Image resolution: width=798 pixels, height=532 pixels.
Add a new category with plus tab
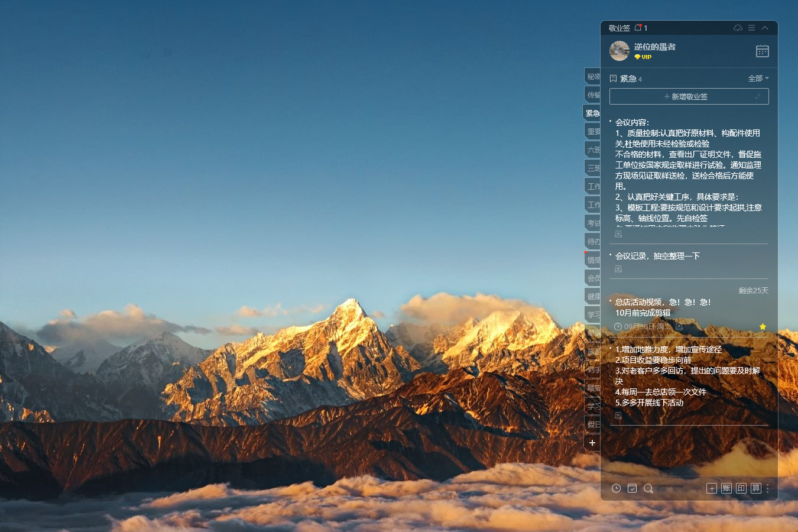592,443
